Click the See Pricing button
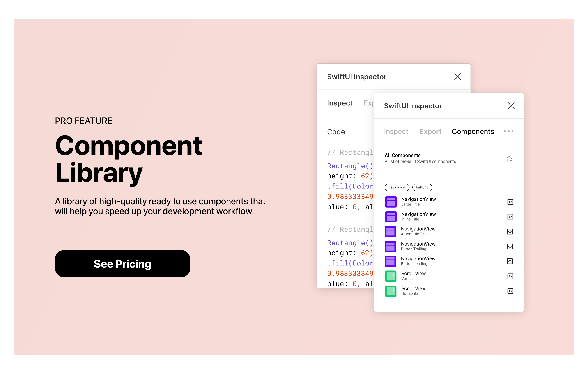 122,263
